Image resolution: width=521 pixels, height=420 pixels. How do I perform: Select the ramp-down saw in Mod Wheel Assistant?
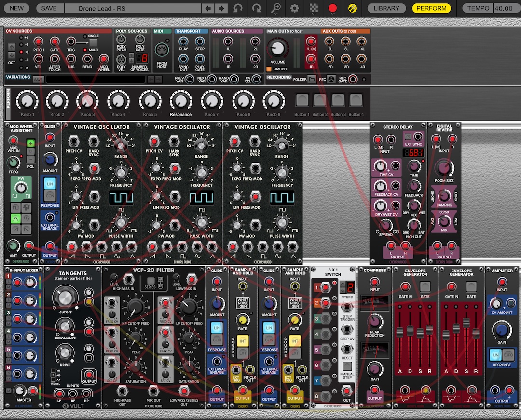pos(27,229)
